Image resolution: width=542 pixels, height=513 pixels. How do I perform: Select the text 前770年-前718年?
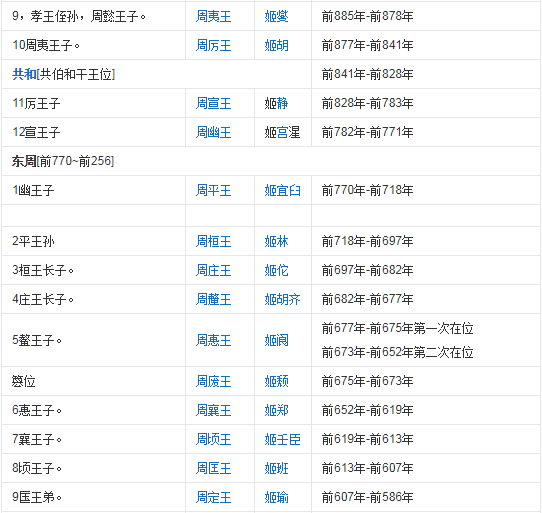tap(367, 190)
